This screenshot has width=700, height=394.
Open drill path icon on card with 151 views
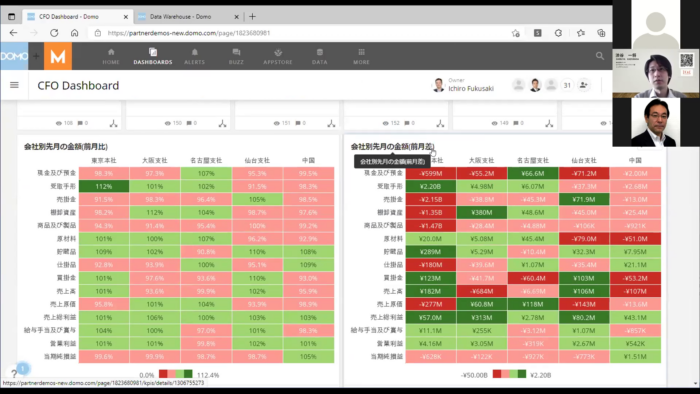pyautogui.click(x=331, y=123)
